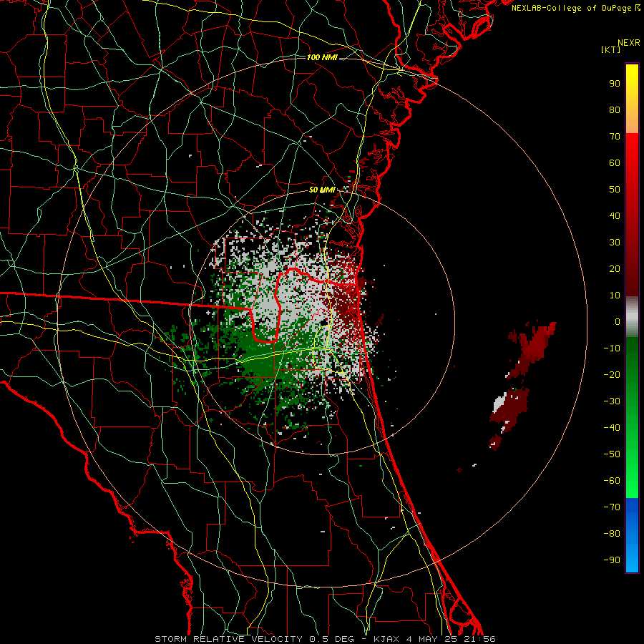Screen dimensions: 644x644
Task: Click the 0 knots legend value
Action: pos(618,322)
